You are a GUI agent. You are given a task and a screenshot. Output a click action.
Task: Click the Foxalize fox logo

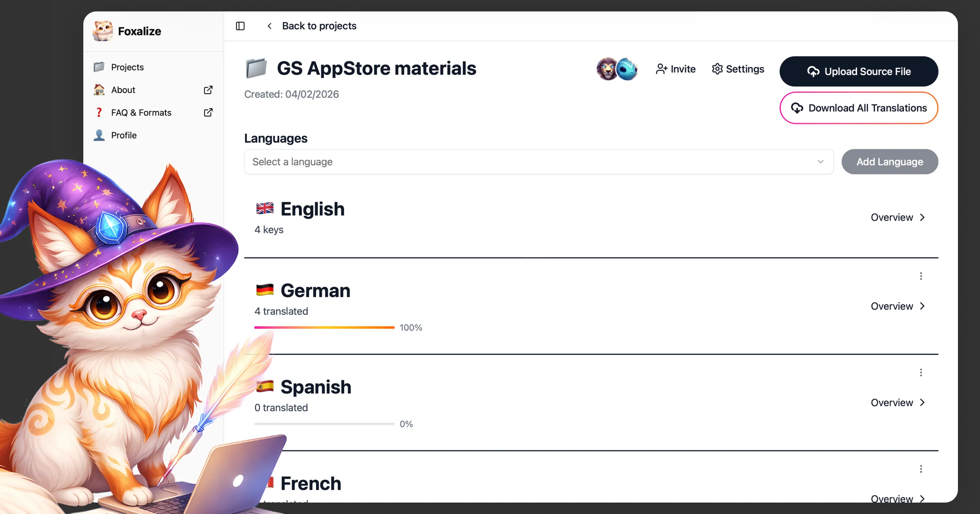[x=102, y=31]
